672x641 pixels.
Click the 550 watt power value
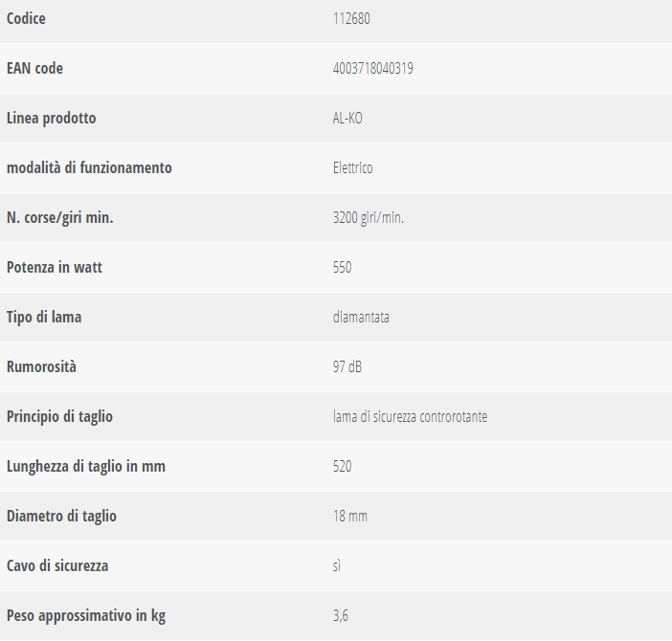pyautogui.click(x=342, y=268)
